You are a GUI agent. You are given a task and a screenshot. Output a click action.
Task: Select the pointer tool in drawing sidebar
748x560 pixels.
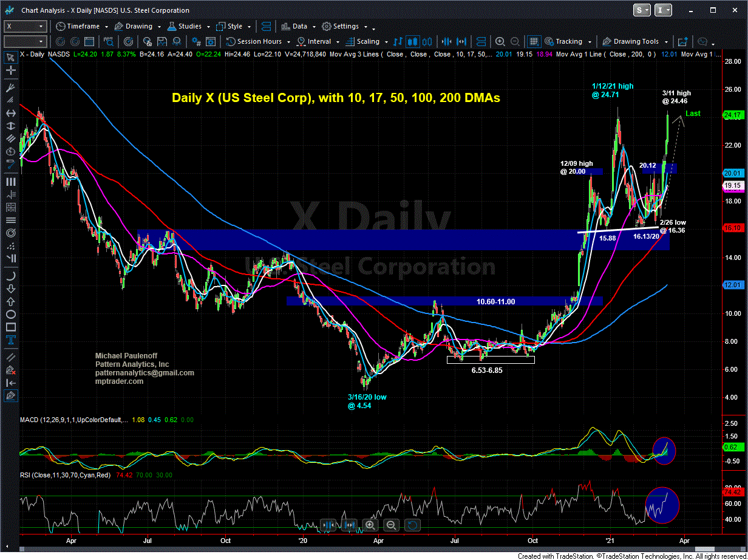tap(10, 58)
